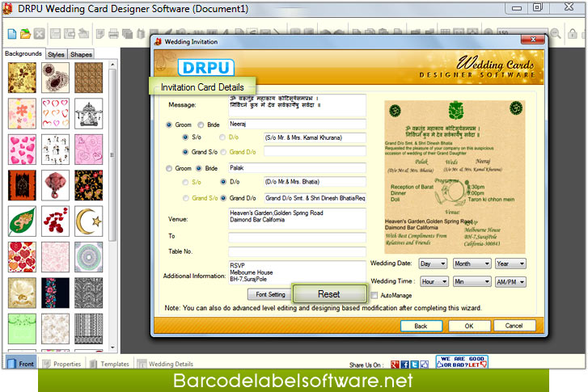This screenshot has height=392, width=588.
Task: Switch to the Front tab
Action: click(21, 364)
